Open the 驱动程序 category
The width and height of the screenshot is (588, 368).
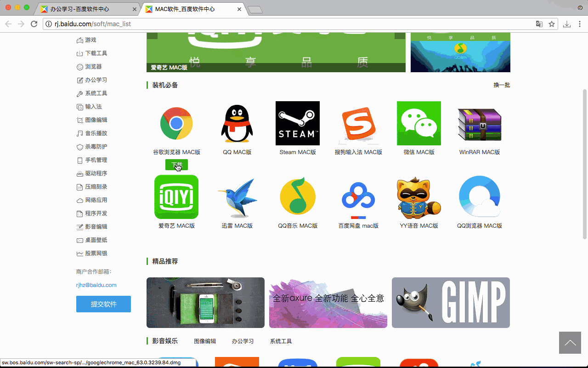[x=92, y=173]
